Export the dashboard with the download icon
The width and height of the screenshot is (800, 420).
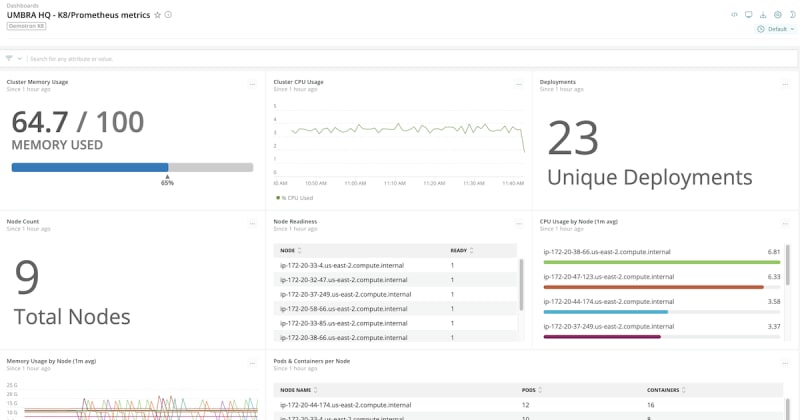(x=763, y=15)
